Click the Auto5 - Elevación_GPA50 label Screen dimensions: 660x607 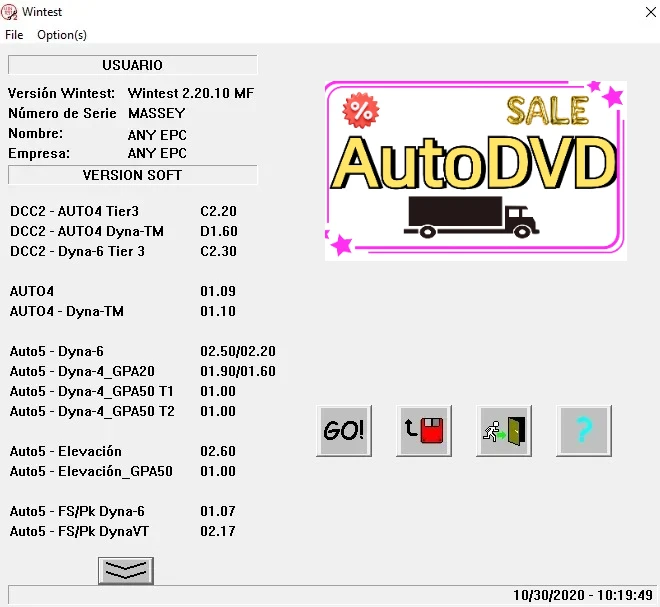pos(91,471)
